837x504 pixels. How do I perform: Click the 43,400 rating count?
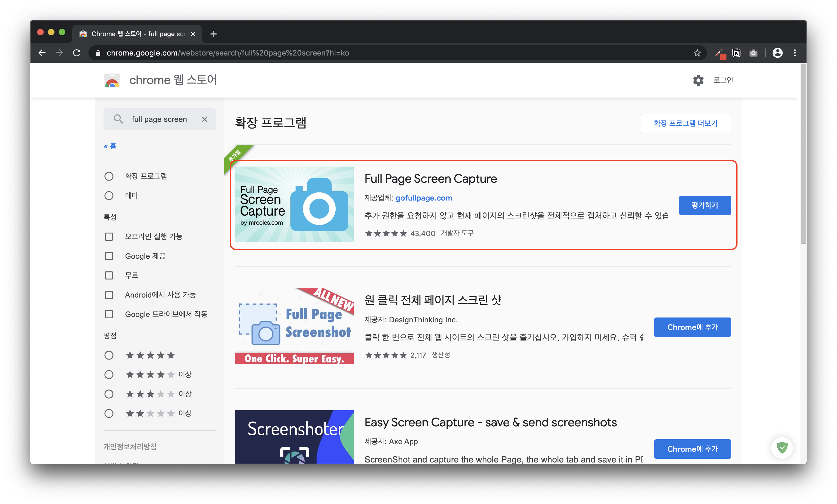[x=423, y=233]
